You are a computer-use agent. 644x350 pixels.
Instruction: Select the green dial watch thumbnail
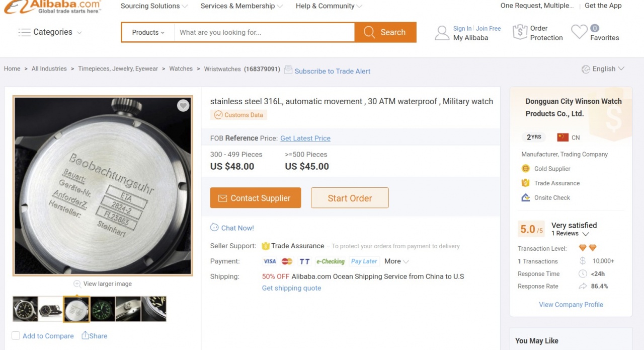(102, 309)
